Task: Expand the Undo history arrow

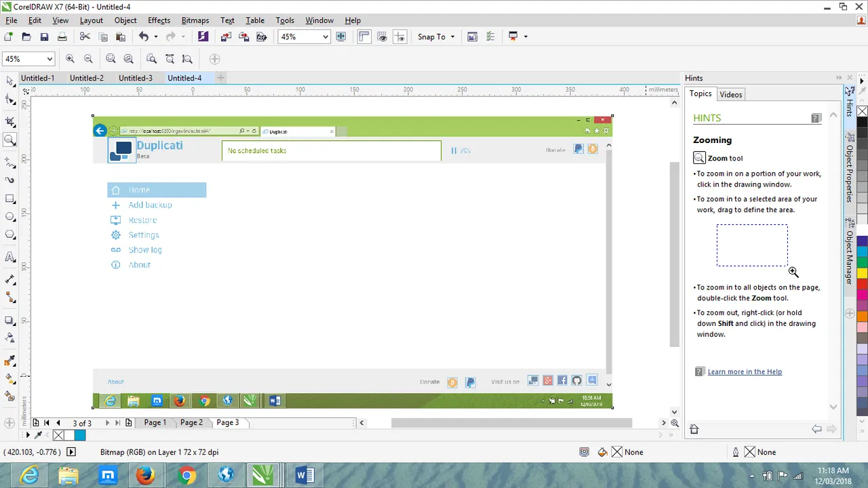Action: [x=156, y=37]
